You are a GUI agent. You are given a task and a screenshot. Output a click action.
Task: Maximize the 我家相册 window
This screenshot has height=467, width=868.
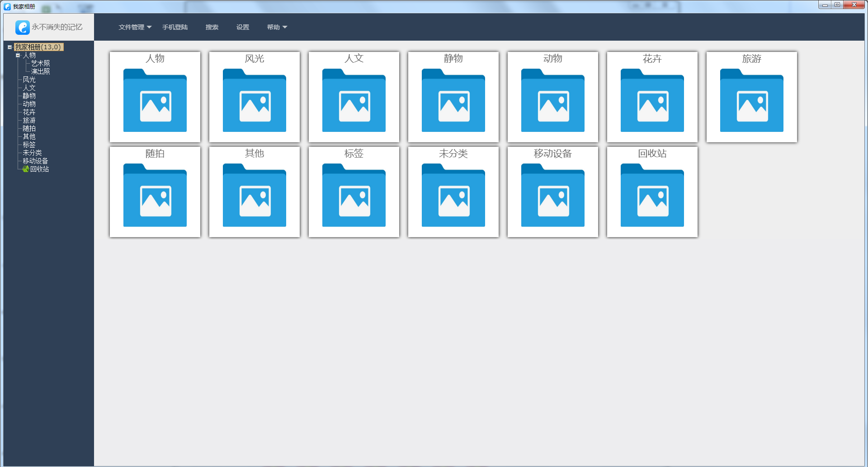837,5
